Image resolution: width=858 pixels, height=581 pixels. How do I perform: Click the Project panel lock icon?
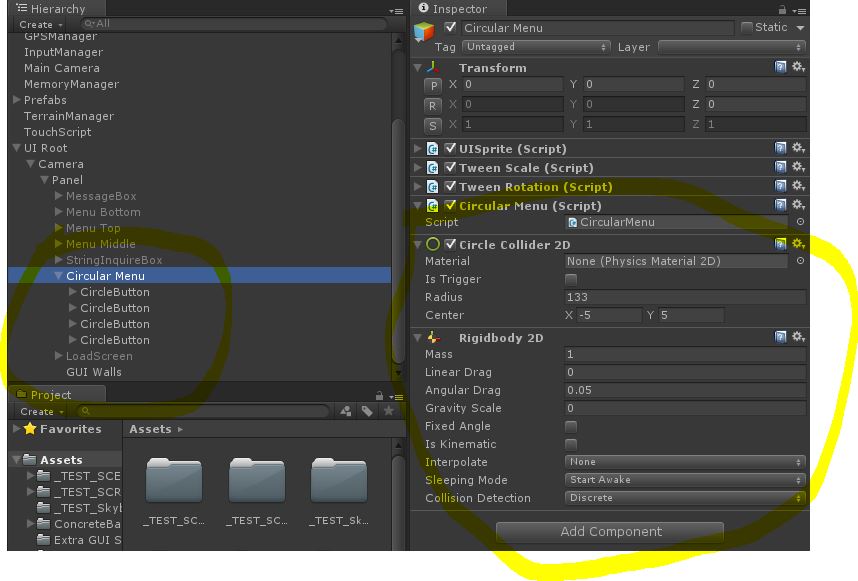click(379, 395)
